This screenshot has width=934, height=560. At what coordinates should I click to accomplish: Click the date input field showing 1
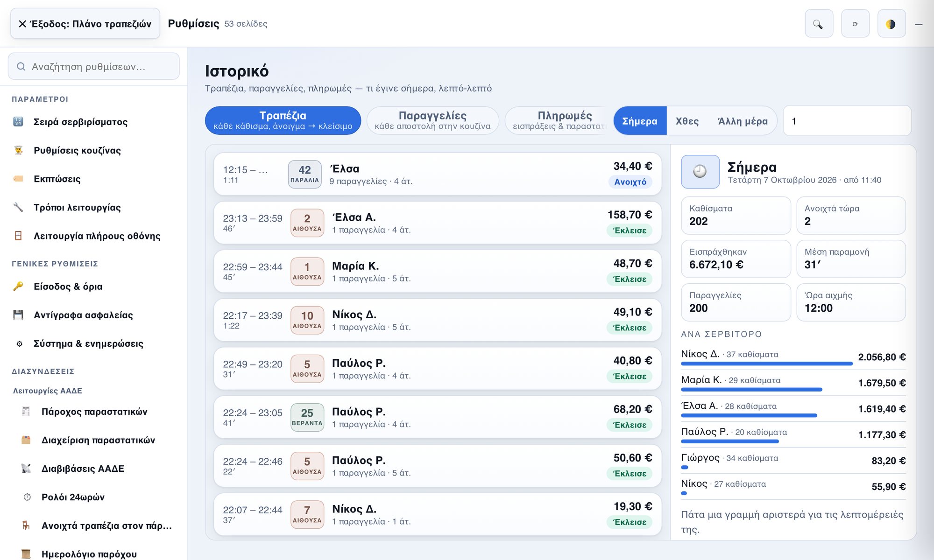tap(847, 121)
